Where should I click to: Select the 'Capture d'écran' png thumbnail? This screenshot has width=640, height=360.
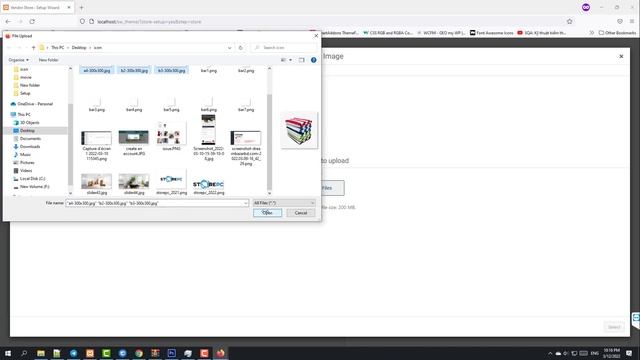[x=97, y=138]
